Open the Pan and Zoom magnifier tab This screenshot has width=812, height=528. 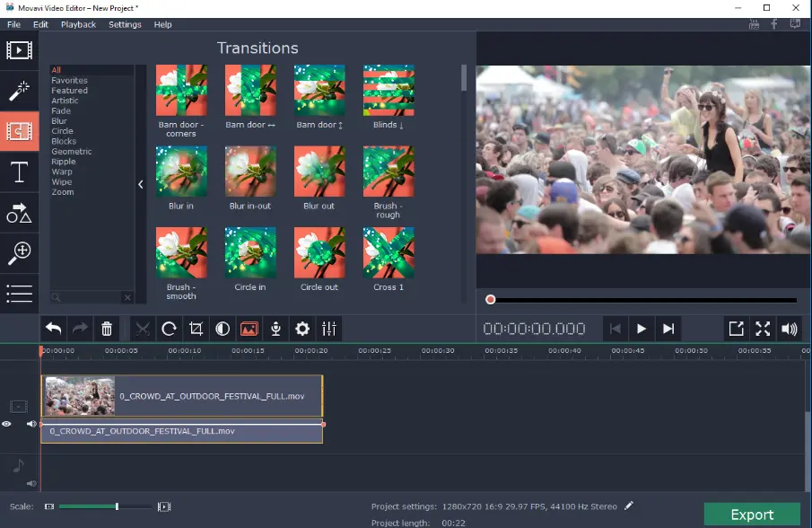point(19,253)
